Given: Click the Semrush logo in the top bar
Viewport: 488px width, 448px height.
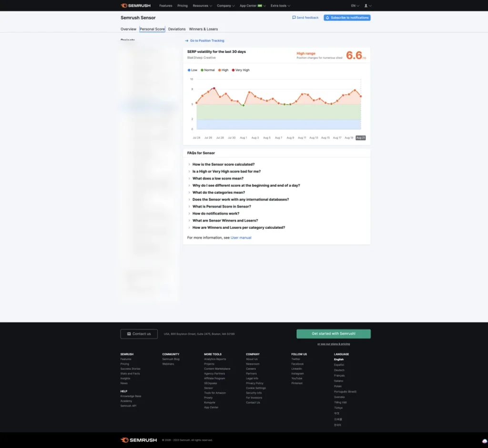Looking at the screenshot, I should click(x=135, y=6).
